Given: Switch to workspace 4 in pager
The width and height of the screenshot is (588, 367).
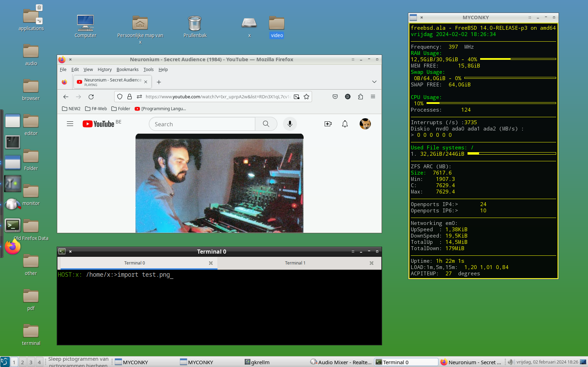Looking at the screenshot, I should (39, 362).
